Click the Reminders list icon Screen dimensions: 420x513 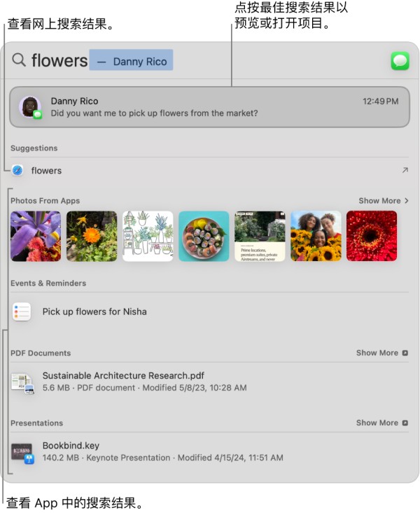22,311
